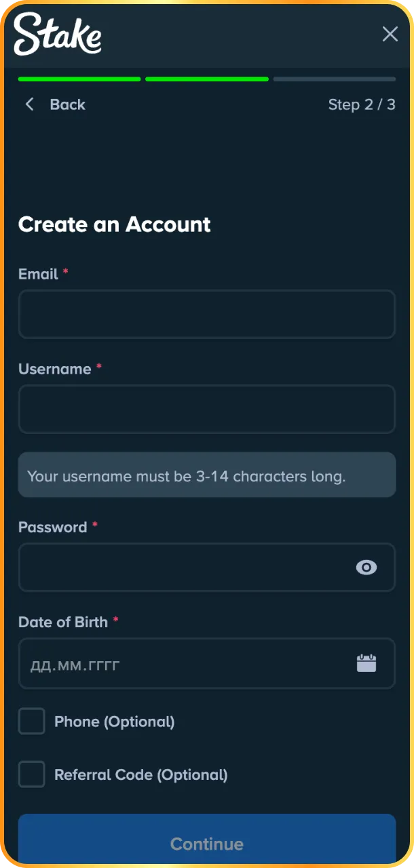Open the calendar icon in Date of Birth
Image resolution: width=414 pixels, height=868 pixels.
(x=366, y=663)
